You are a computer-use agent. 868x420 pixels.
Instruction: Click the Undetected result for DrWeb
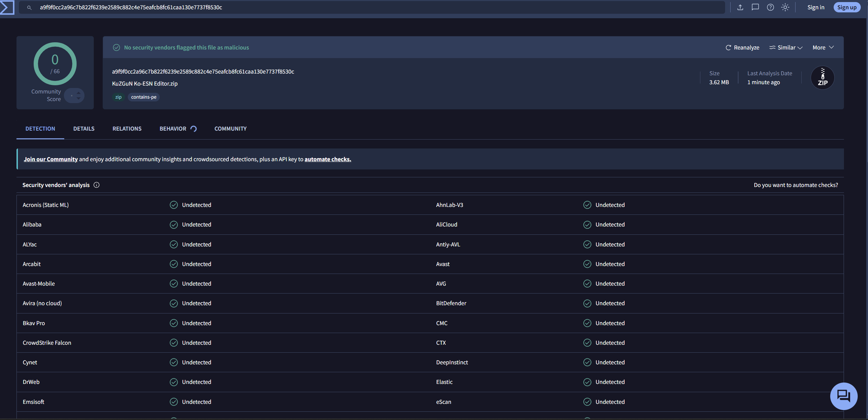[x=196, y=382]
